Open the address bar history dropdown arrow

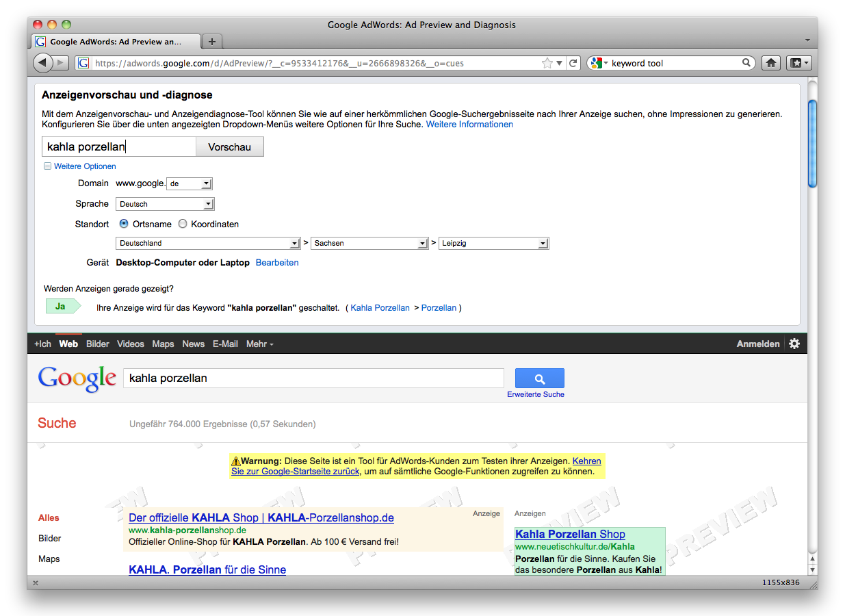tap(559, 63)
